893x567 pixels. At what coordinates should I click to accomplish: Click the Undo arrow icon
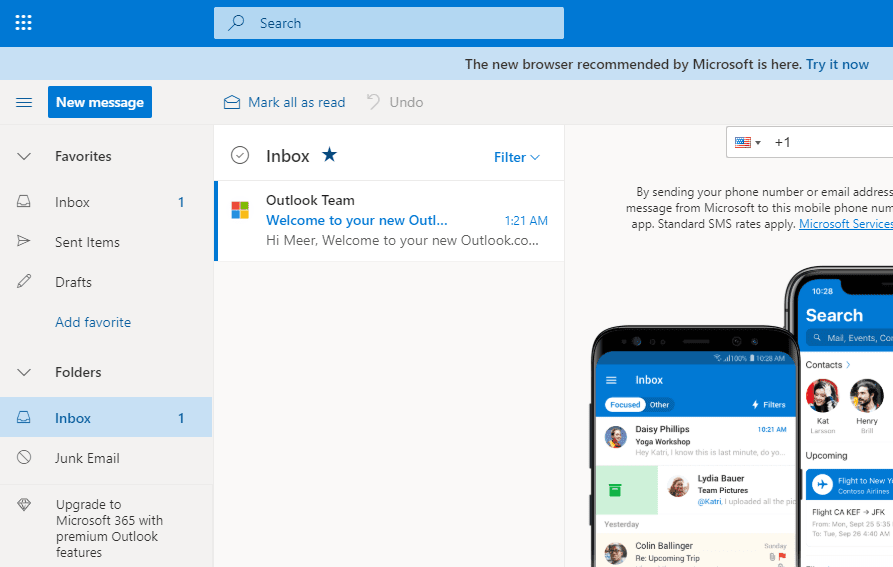[x=373, y=102]
